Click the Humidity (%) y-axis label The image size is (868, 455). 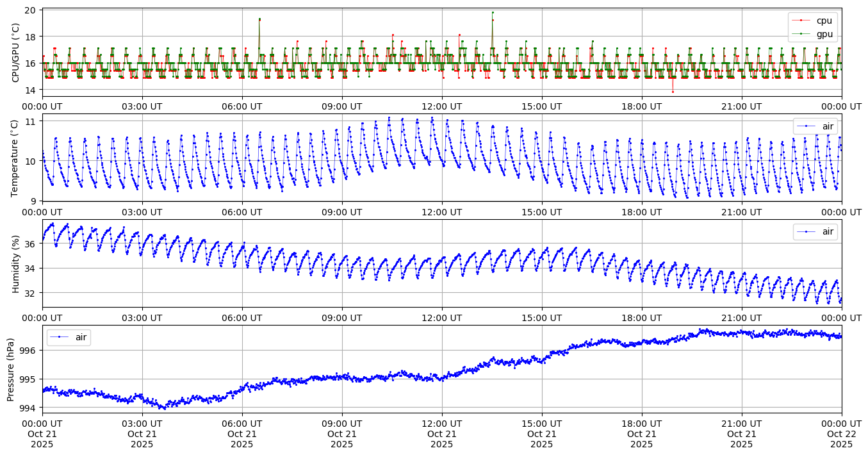point(16,263)
